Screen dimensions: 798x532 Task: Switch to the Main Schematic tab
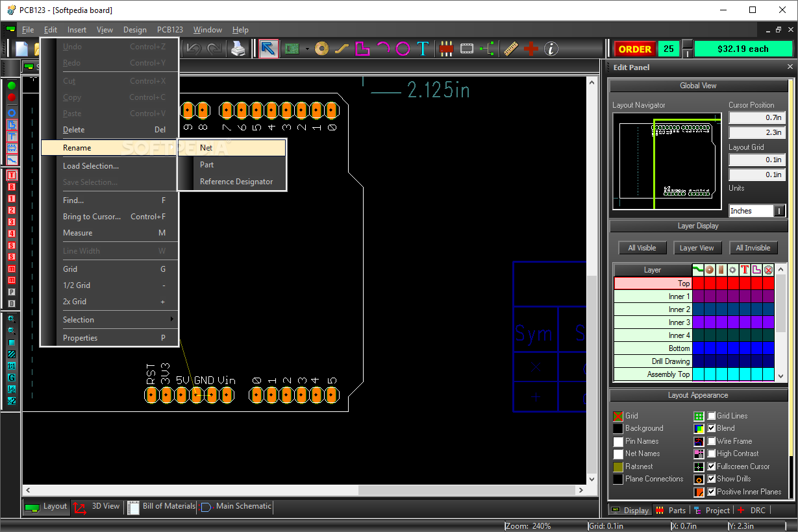(x=236, y=507)
